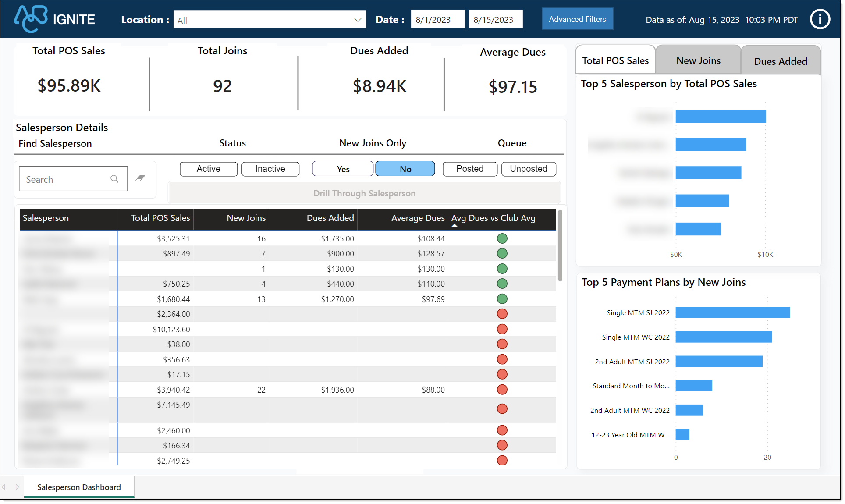
Task: Click the Ignite logo icon
Action: [x=30, y=19]
